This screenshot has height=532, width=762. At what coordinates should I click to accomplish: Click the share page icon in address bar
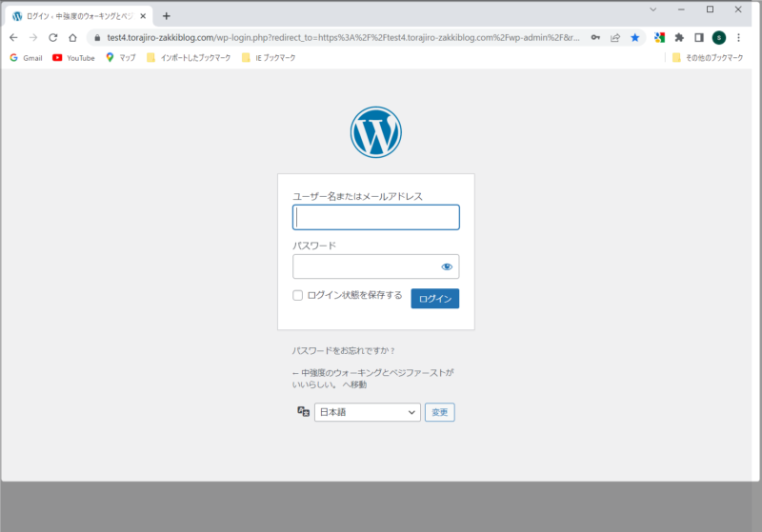click(x=615, y=37)
